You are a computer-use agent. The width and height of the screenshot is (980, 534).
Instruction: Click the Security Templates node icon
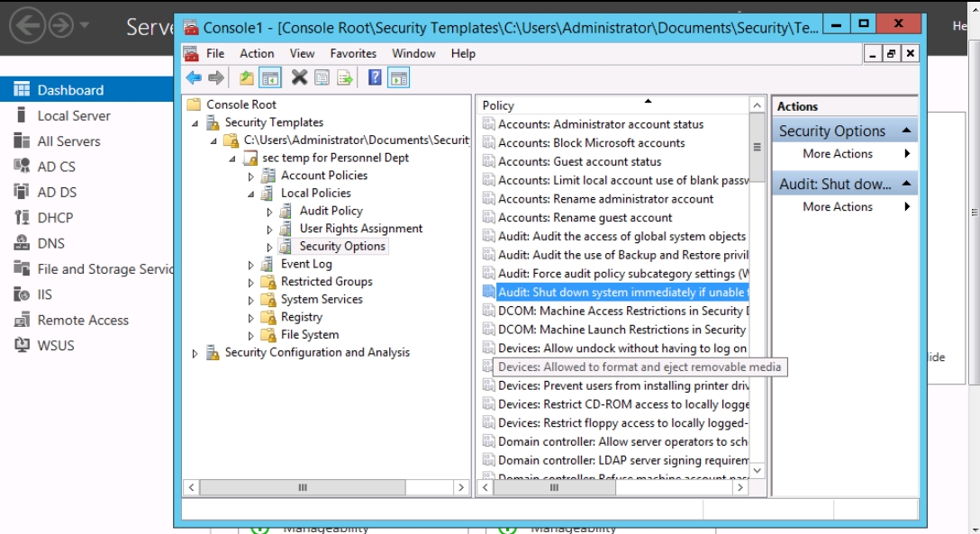(213, 122)
